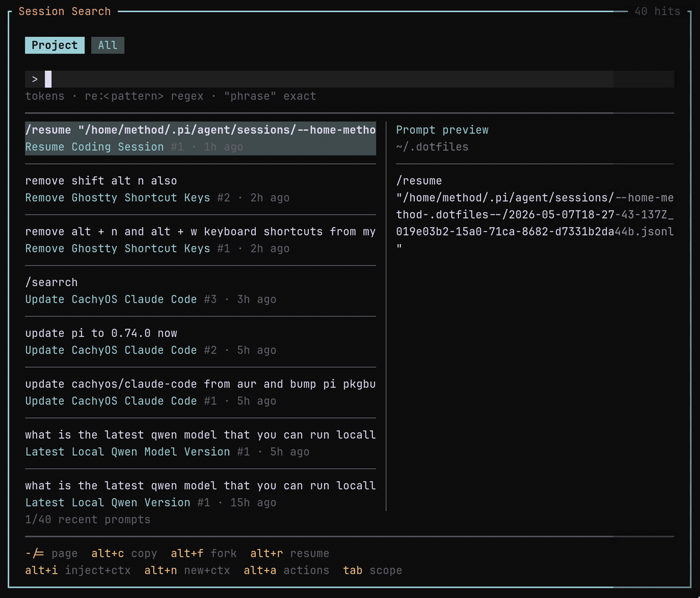
Task: Select the Project scope tab
Action: click(55, 45)
